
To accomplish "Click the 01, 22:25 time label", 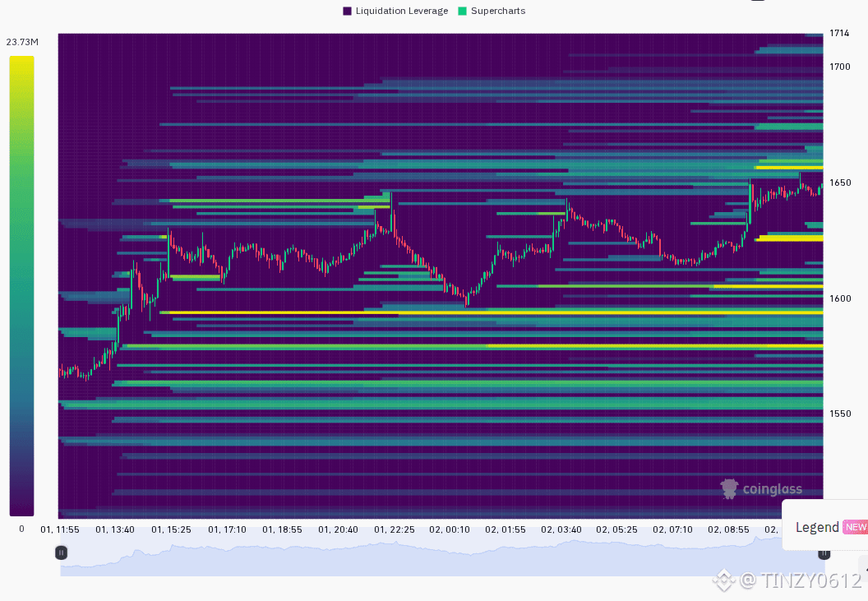I will (395, 529).
